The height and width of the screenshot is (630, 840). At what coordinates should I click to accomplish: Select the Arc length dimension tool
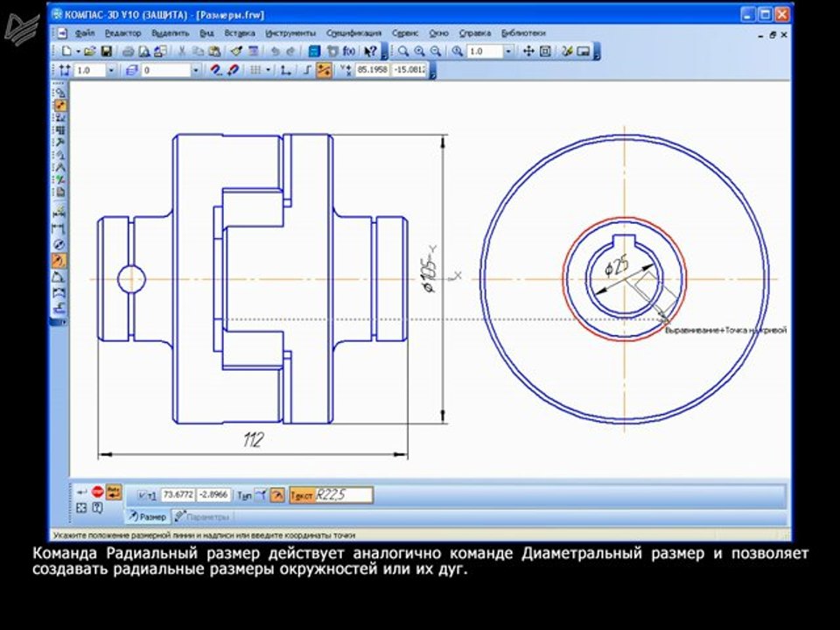59,293
